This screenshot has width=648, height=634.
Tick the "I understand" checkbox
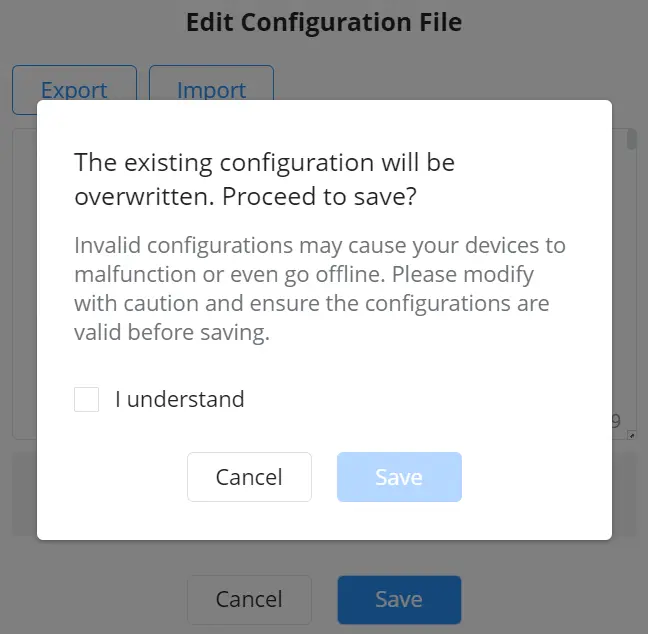tap(86, 399)
